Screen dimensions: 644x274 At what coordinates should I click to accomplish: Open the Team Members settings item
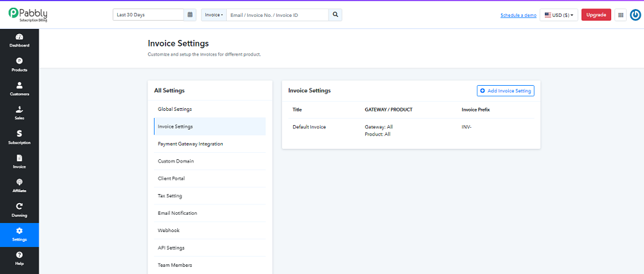pos(210,264)
